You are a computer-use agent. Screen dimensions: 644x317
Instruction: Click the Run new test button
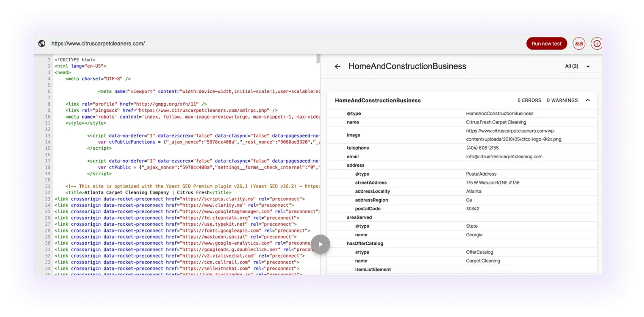546,44
